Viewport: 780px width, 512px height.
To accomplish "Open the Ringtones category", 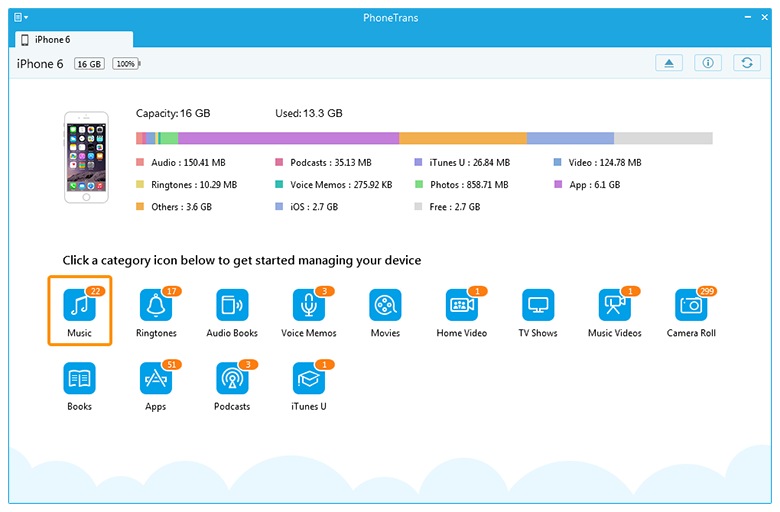I will [x=156, y=305].
